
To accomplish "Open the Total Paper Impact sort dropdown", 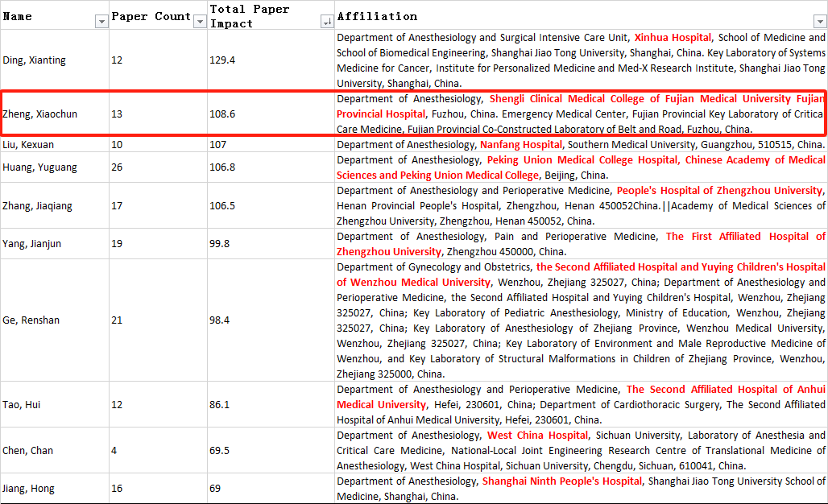I will coord(326,22).
